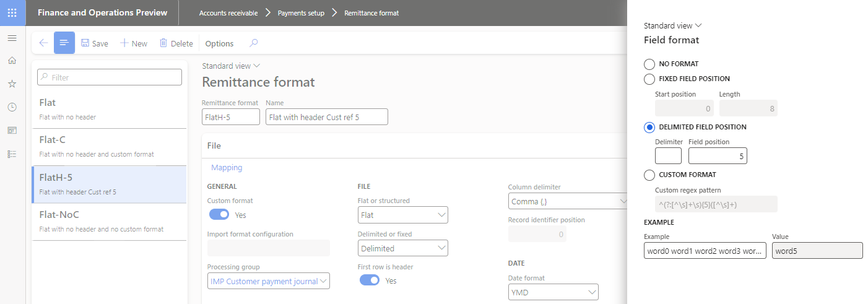Image resolution: width=868 pixels, height=304 pixels.
Task: Open the Options menu tab
Action: pos(219,43)
